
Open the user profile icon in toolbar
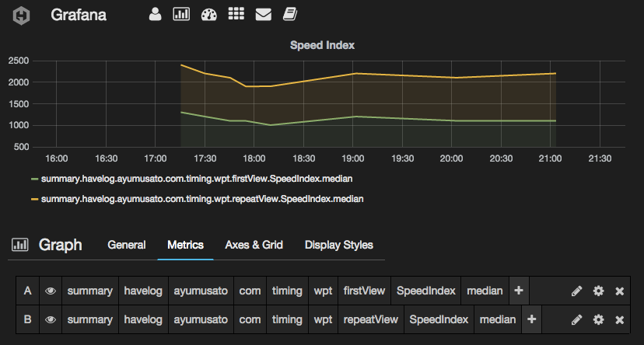(x=156, y=14)
